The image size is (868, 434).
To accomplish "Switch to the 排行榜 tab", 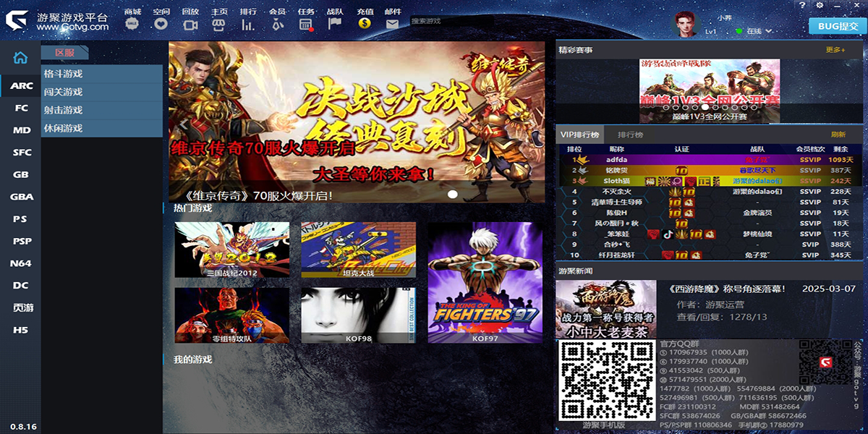I will 629,135.
